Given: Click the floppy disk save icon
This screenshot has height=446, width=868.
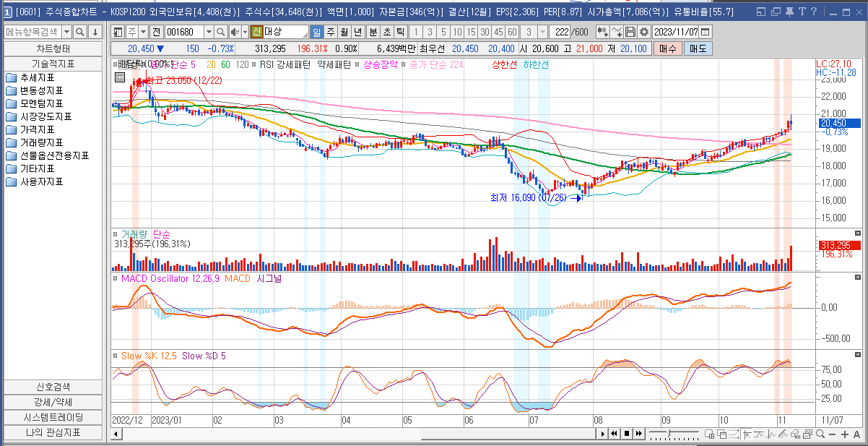Looking at the screenshot, I should [x=630, y=32].
